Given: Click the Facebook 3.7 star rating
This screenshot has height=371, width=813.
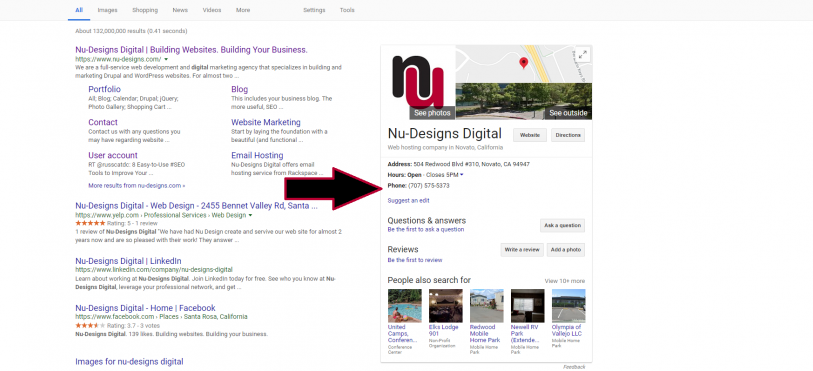Looking at the screenshot, I should [90, 325].
